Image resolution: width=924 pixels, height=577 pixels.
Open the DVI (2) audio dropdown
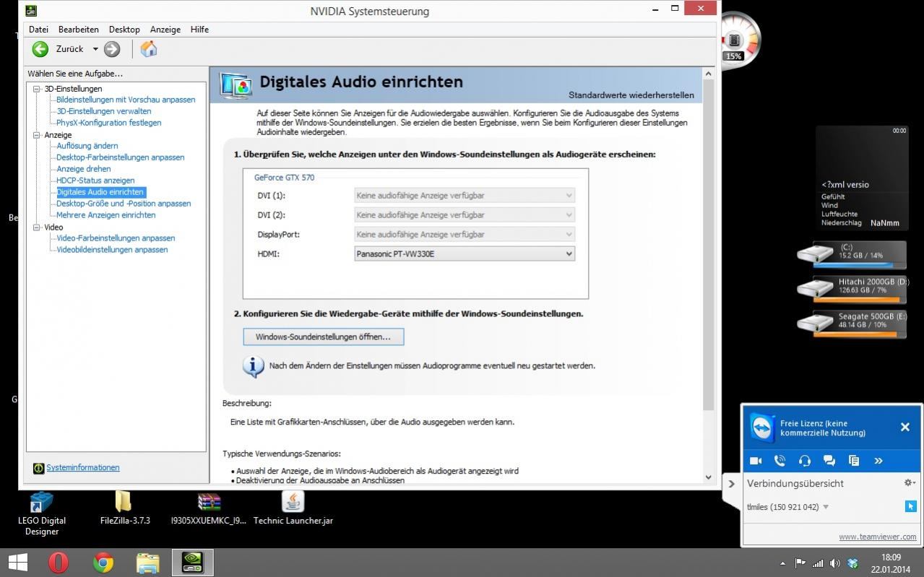465,214
